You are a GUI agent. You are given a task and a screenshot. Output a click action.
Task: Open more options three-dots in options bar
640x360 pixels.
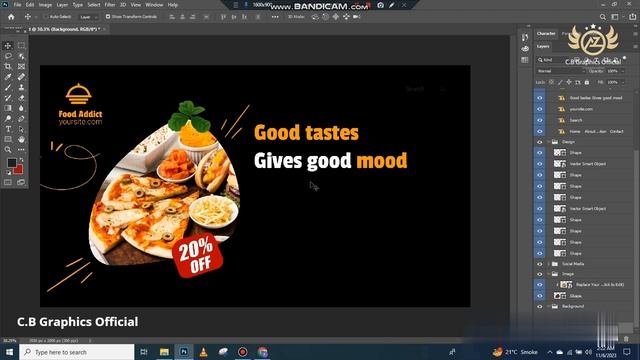pos(275,17)
